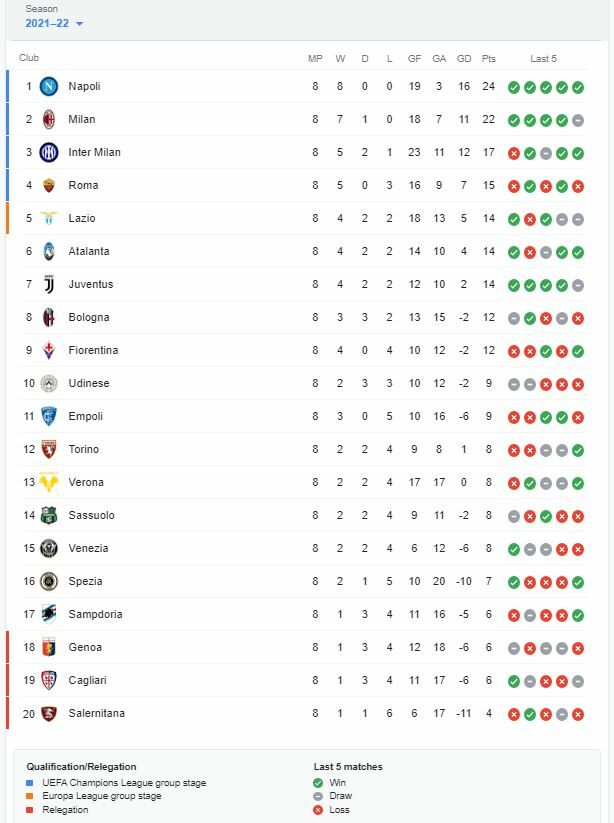Click the Roma club crest icon
The height and width of the screenshot is (823, 614).
coord(49,185)
